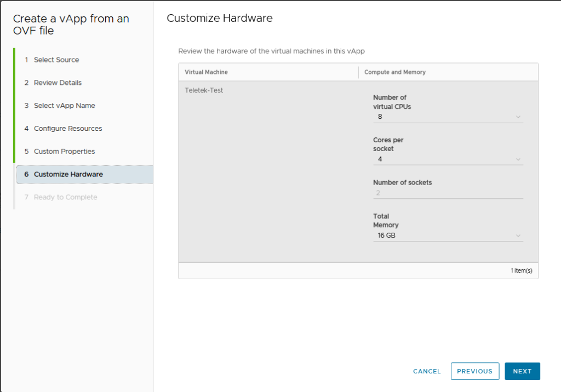Click the Number of sockets field
Image resolution: width=561 pixels, height=392 pixels.
tap(448, 193)
